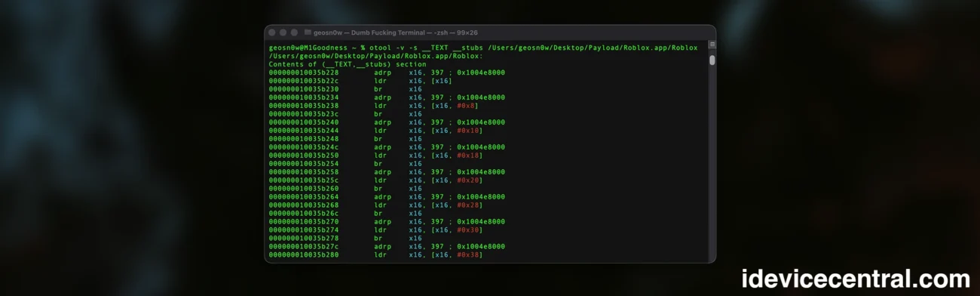Click address 000000010035b26c
Image resolution: width=980 pixels, height=296 pixels.
click(304, 214)
